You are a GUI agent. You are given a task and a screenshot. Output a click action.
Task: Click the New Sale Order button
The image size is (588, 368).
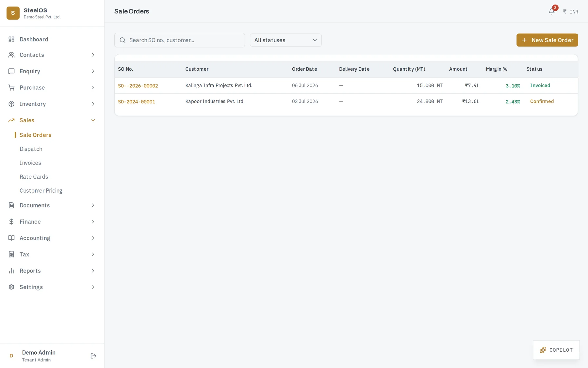tap(547, 40)
